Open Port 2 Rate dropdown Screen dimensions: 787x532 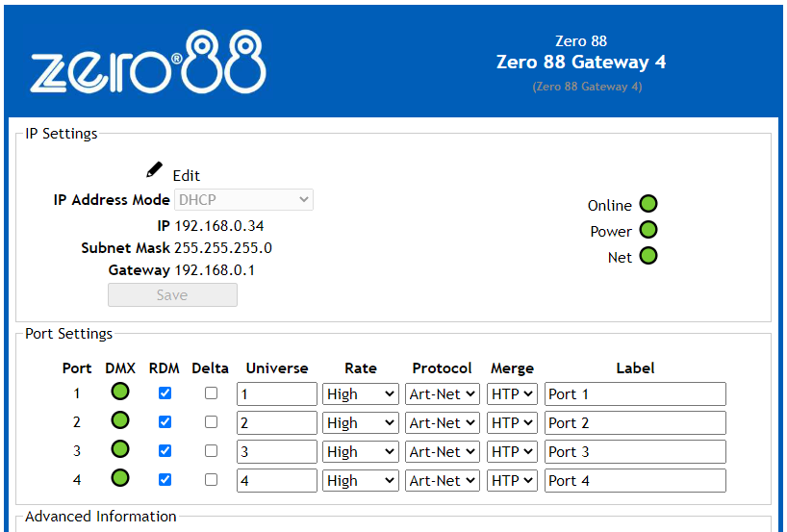coord(361,423)
